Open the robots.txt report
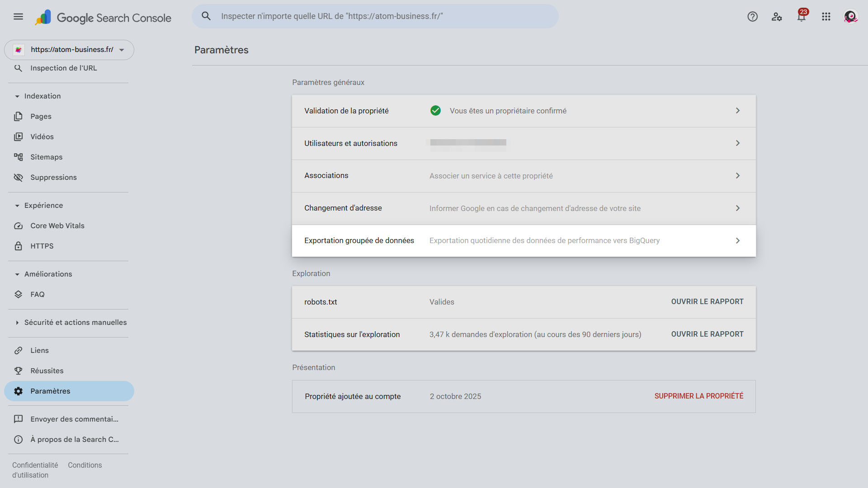 (707, 301)
